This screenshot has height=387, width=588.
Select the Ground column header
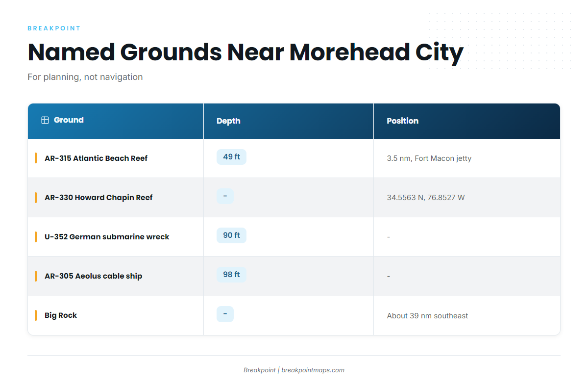coord(116,121)
